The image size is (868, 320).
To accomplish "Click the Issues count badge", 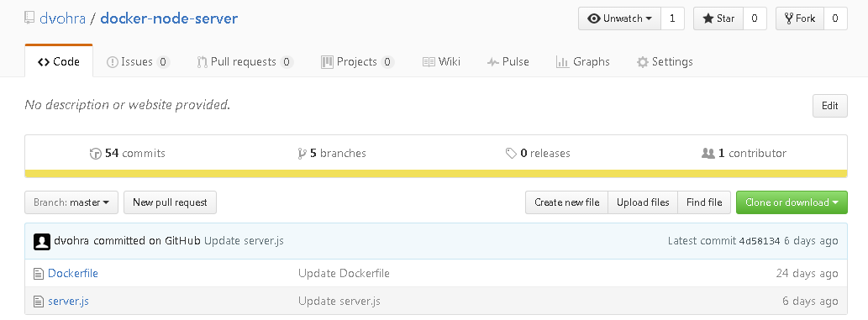I will pyautogui.click(x=163, y=62).
